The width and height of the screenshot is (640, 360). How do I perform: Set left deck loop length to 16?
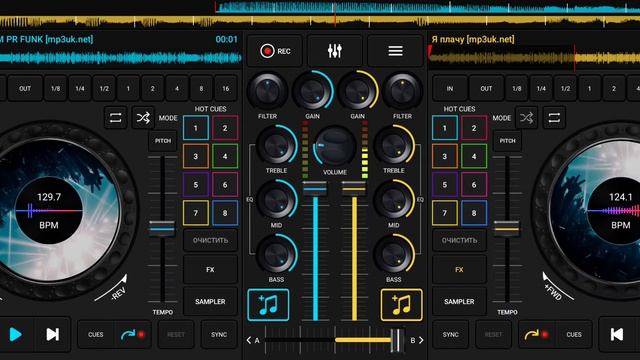(226, 88)
